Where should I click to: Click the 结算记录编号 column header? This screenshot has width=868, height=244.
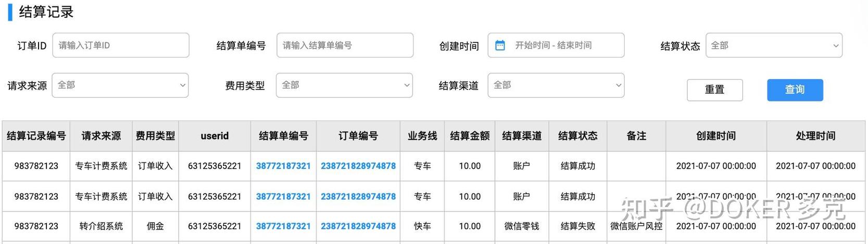coord(36,136)
